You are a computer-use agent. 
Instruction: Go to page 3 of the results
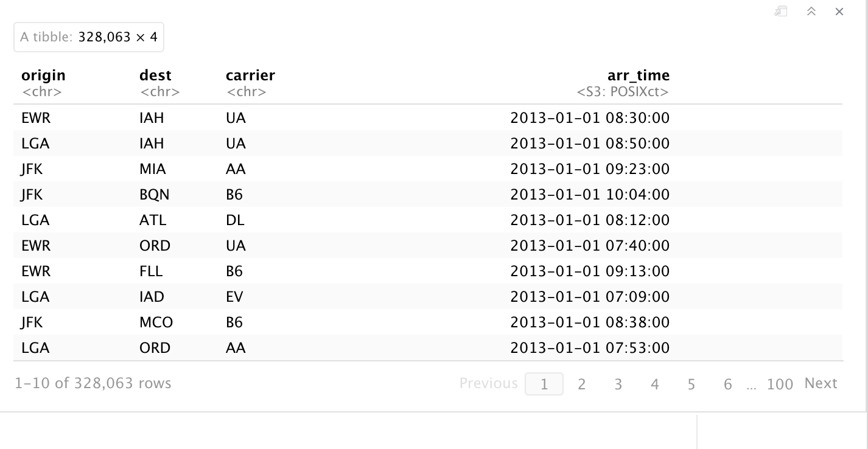pyautogui.click(x=618, y=383)
